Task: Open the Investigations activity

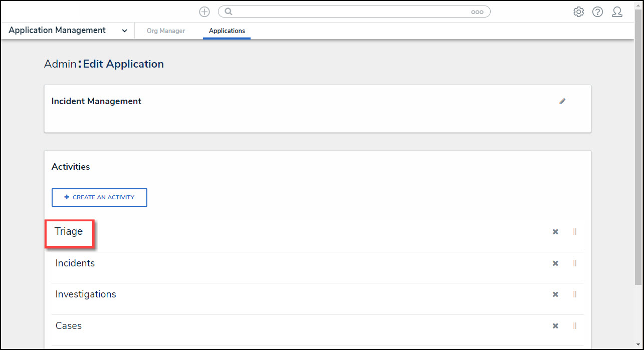Action: 86,294
